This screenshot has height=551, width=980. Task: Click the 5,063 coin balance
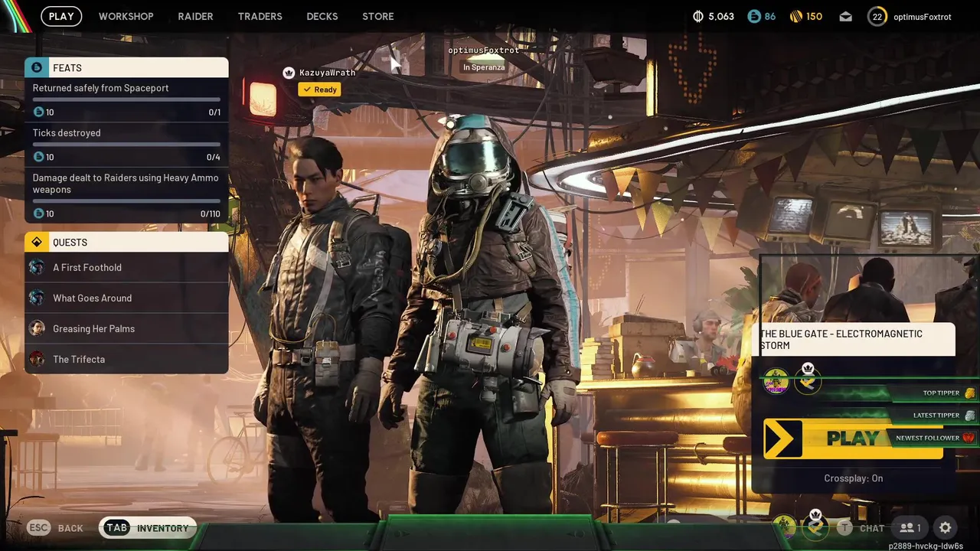point(721,16)
